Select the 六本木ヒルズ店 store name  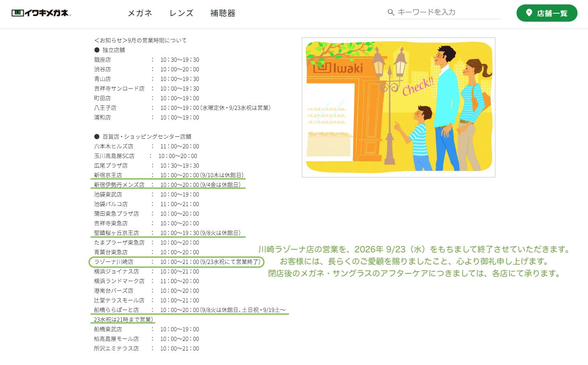click(114, 146)
